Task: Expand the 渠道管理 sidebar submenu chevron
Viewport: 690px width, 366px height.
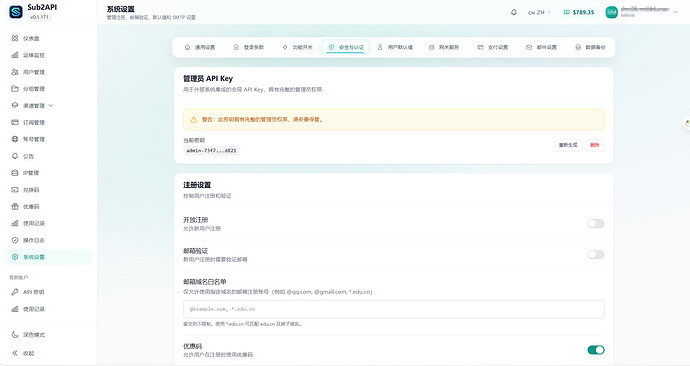Action: 51,106
